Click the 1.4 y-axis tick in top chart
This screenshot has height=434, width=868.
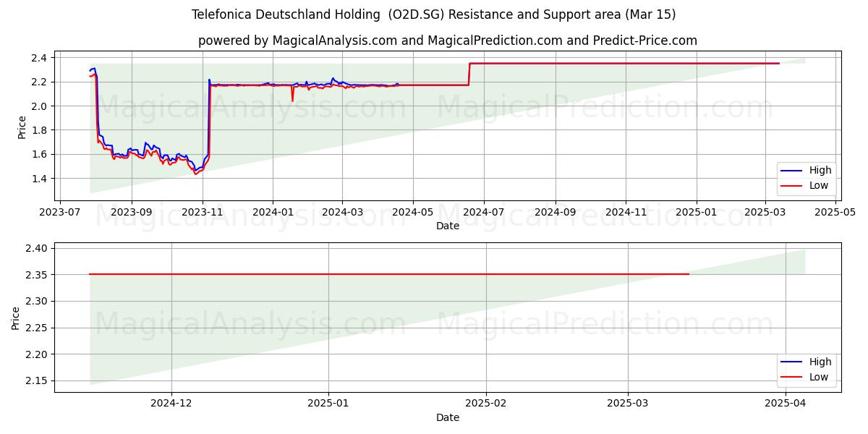coord(41,179)
